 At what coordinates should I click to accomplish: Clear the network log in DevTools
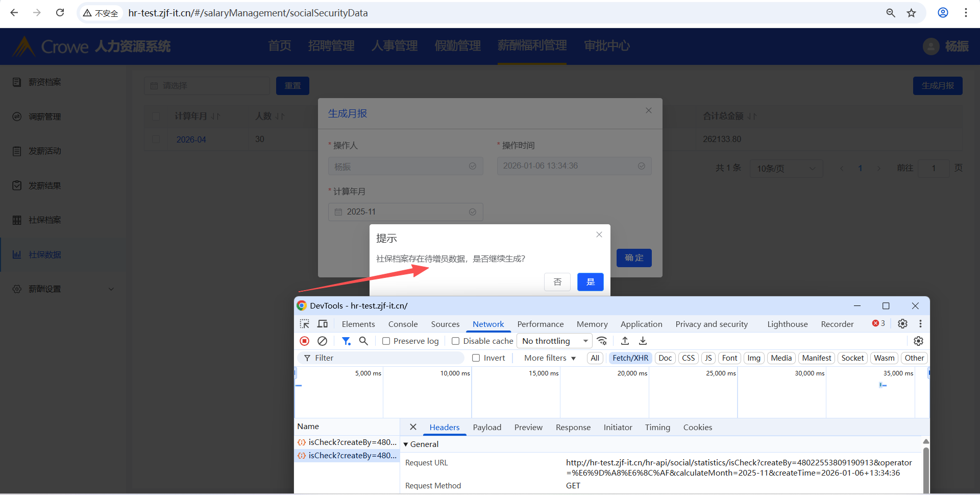point(322,341)
